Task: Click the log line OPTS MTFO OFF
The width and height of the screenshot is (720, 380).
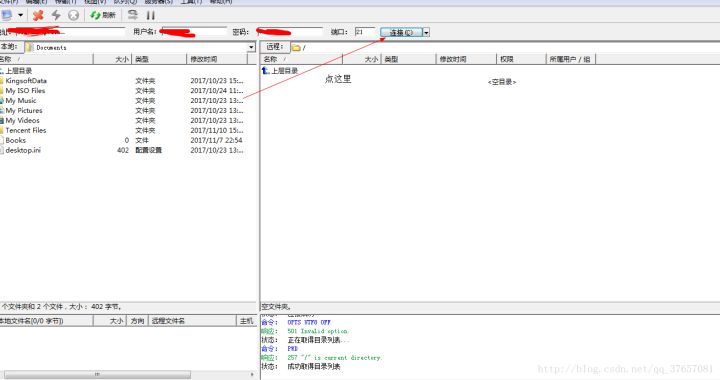Action: (x=309, y=322)
